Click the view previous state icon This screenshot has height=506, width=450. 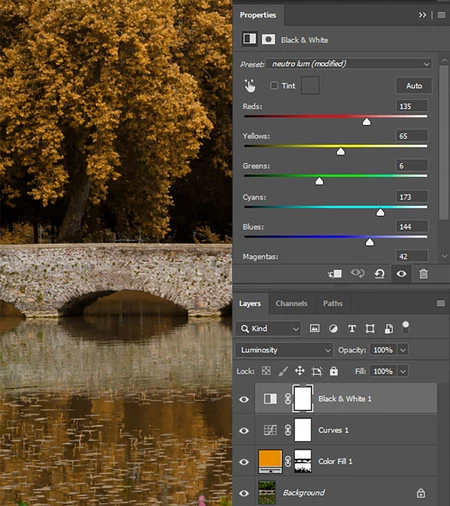click(357, 274)
